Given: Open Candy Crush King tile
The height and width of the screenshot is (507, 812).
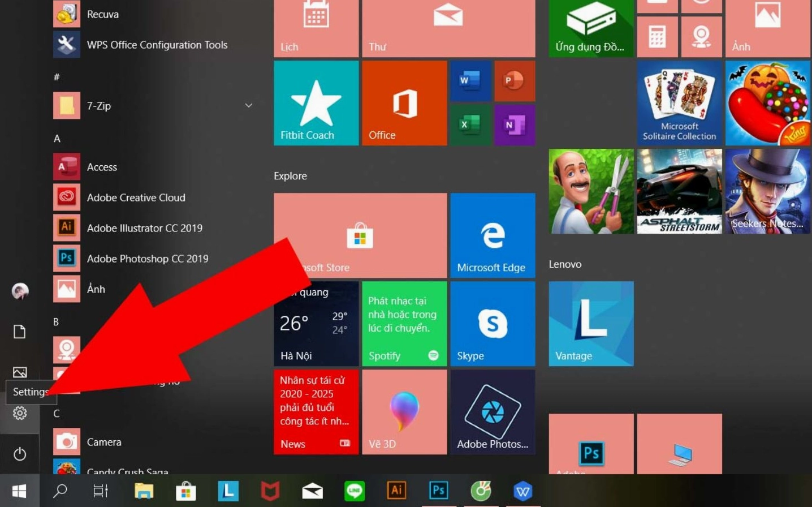Looking at the screenshot, I should (767, 103).
